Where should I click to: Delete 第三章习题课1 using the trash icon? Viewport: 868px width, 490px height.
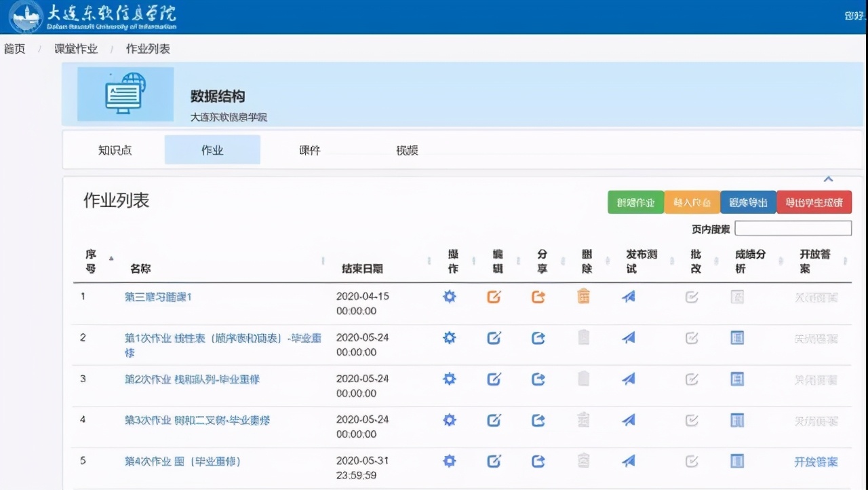pyautogui.click(x=583, y=297)
